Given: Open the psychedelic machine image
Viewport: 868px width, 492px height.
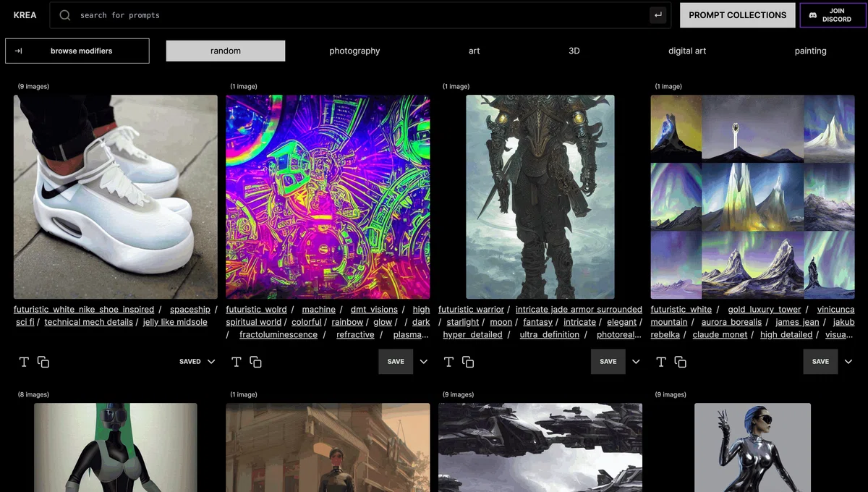Looking at the screenshot, I should click(328, 197).
